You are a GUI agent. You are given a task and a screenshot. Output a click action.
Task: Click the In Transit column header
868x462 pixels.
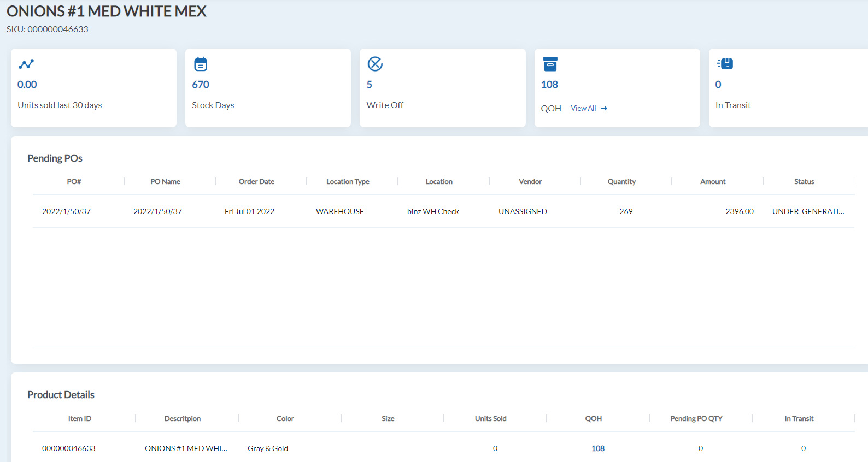pos(799,419)
